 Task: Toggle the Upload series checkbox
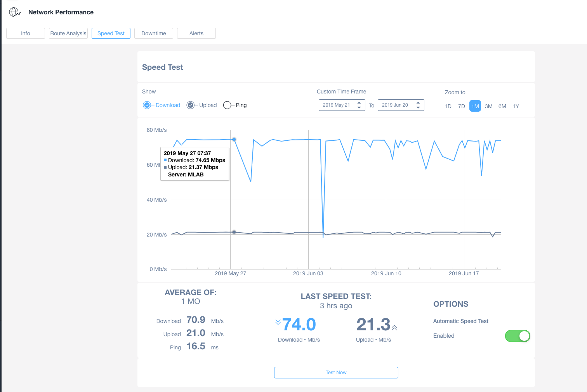pos(190,105)
